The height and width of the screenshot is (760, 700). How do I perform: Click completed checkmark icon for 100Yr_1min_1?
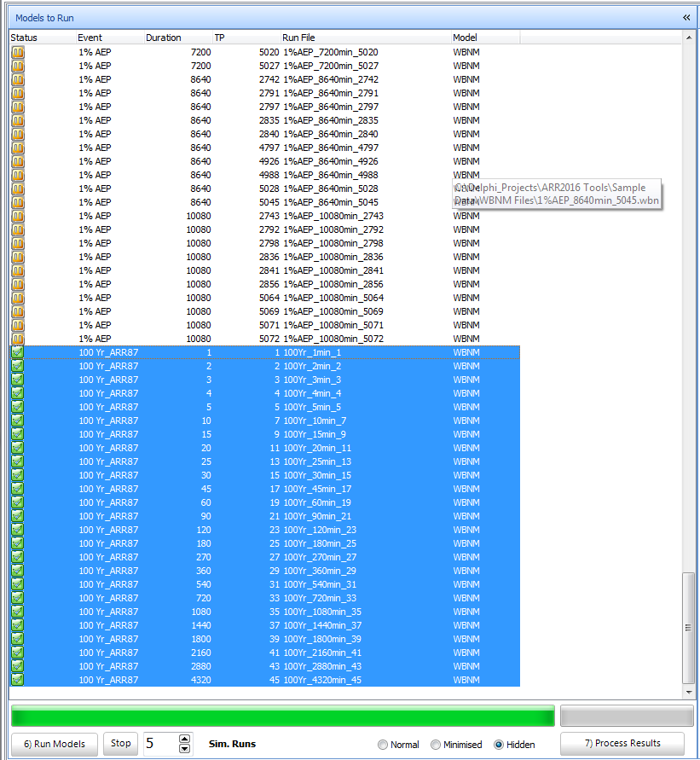[17, 352]
